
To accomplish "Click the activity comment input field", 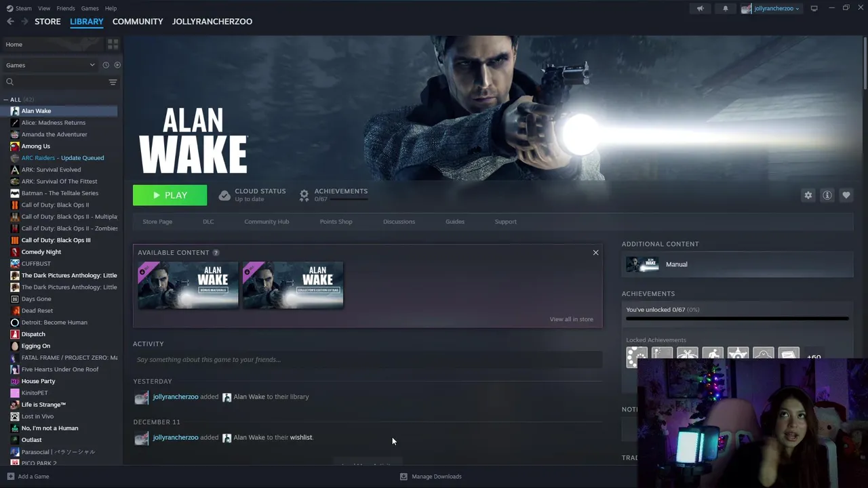I will (x=368, y=360).
